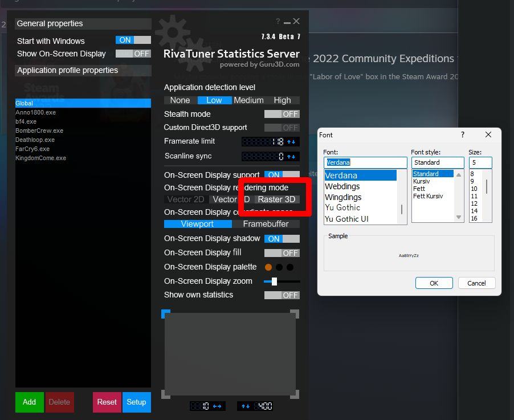Select bottom-left corner anchor of preview
The height and width of the screenshot is (420, 514).
point(166,394)
